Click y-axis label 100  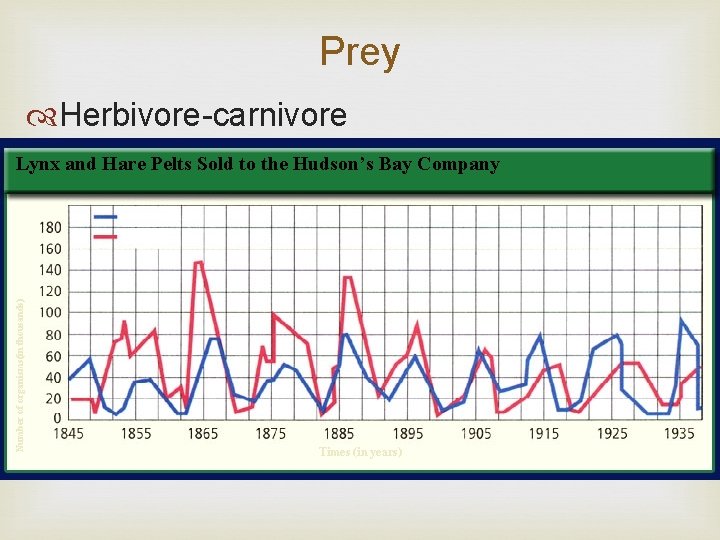point(51,313)
